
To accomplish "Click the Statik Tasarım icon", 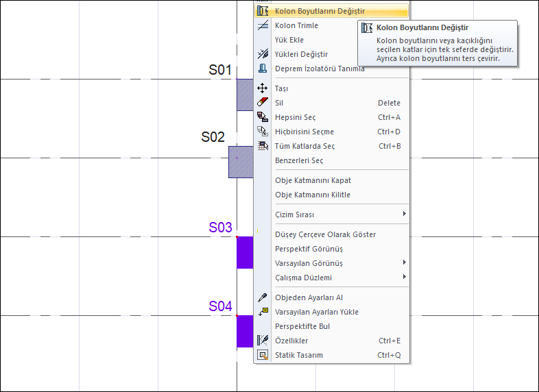I will pos(263,355).
